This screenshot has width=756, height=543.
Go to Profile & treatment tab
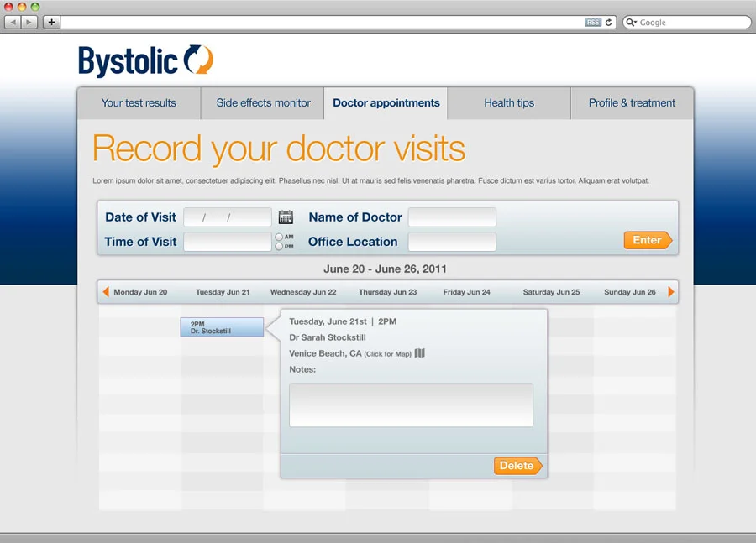[x=632, y=103]
